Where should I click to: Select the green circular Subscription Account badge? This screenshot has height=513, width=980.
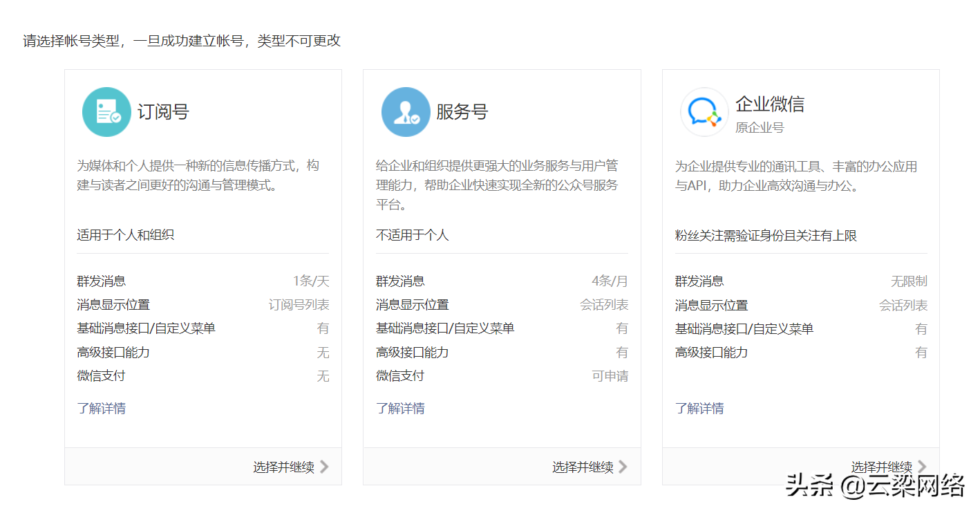pyautogui.click(x=106, y=111)
